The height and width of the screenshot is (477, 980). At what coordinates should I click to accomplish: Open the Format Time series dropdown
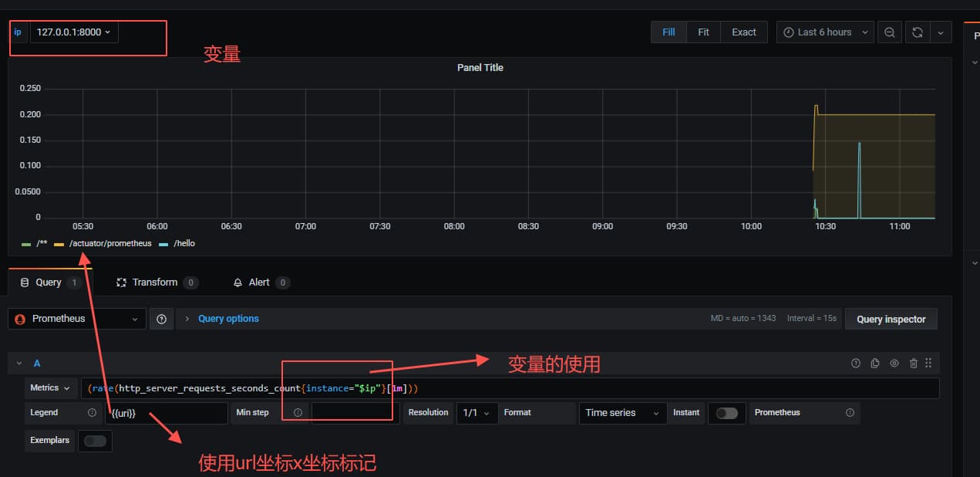(x=623, y=413)
